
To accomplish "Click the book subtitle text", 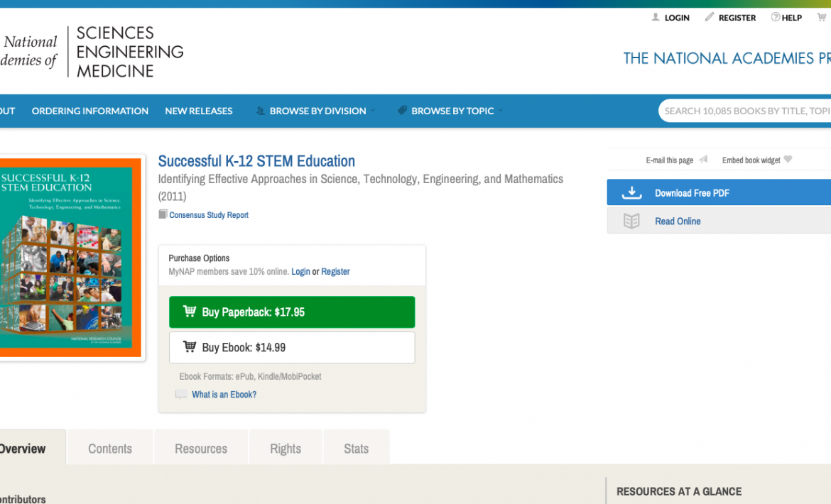I will pos(360,187).
